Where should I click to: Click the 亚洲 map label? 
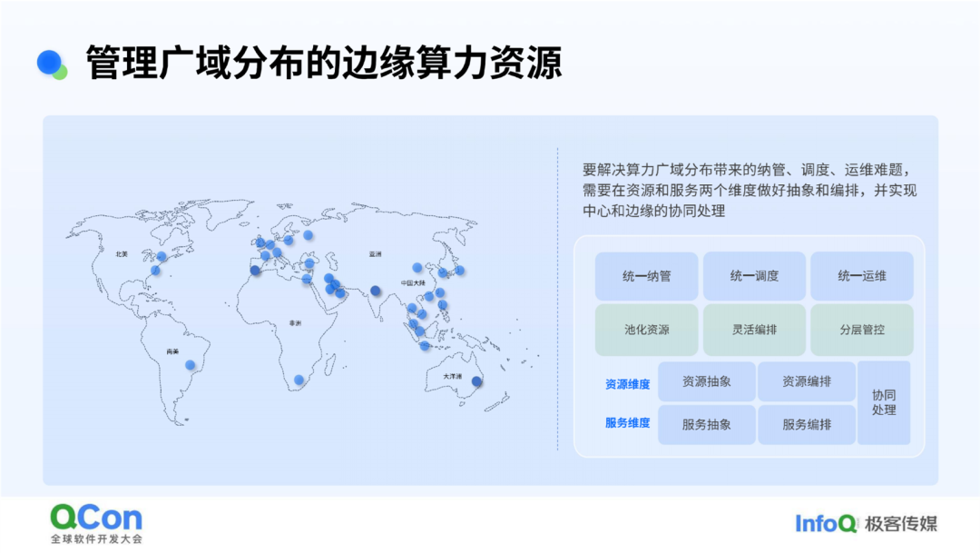click(x=375, y=254)
